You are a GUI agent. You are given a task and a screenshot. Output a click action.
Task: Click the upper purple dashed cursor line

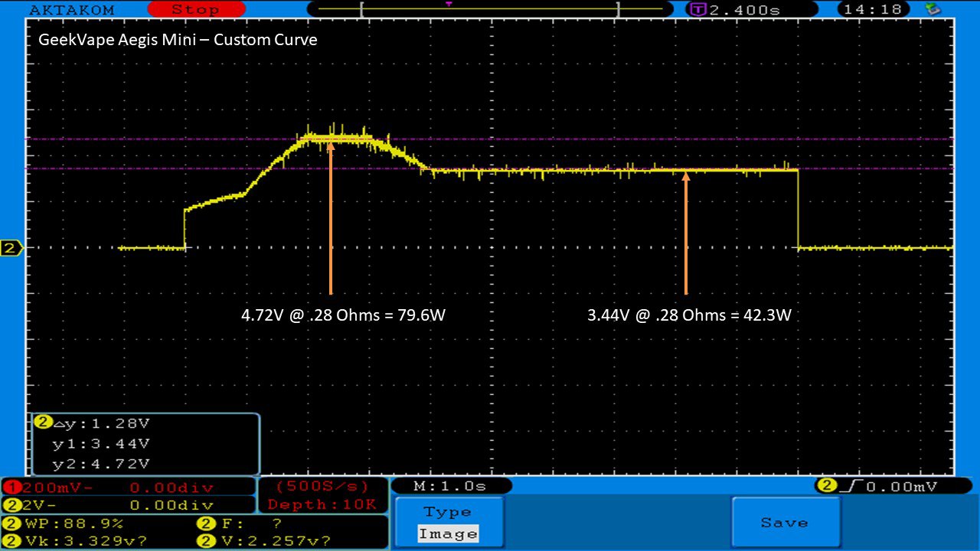pyautogui.click(x=612, y=139)
